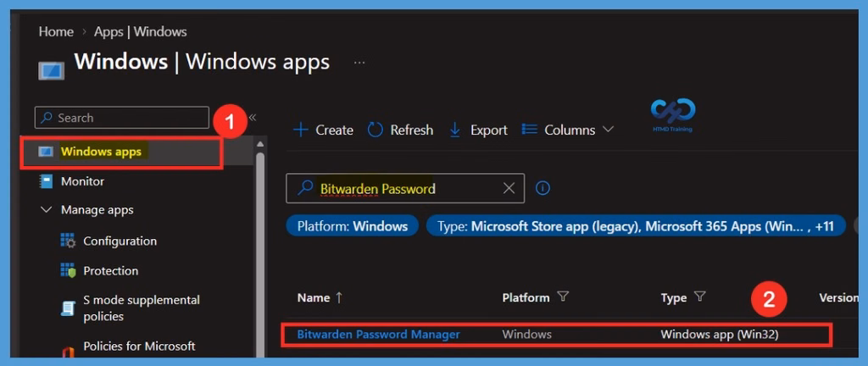Sort by Name column header
The height and width of the screenshot is (366, 868).
tap(320, 297)
